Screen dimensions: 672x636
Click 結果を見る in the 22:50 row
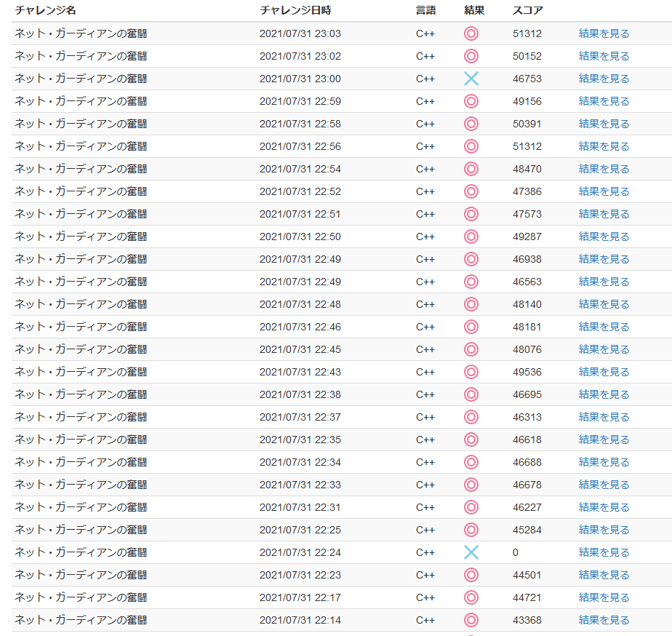pyautogui.click(x=604, y=236)
